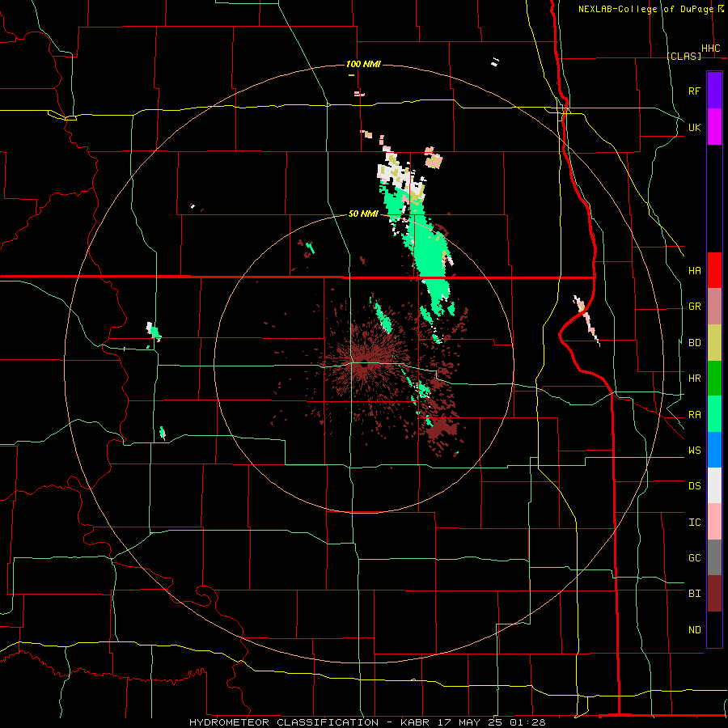
Task: Click the WS blue legend swatch
Action: point(714,450)
